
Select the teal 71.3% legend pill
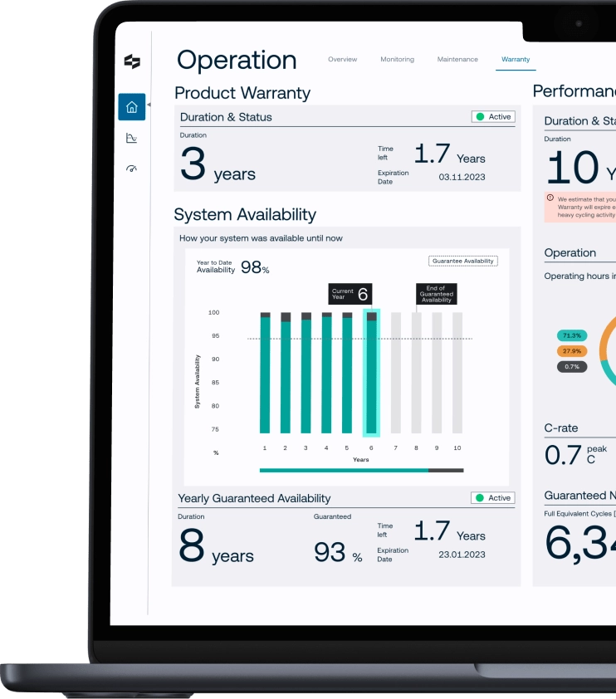click(x=572, y=335)
